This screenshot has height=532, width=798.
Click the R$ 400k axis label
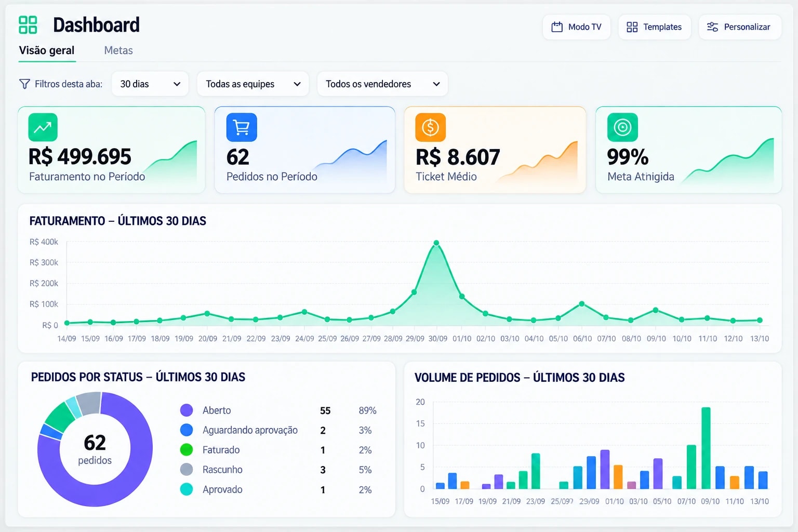click(44, 242)
